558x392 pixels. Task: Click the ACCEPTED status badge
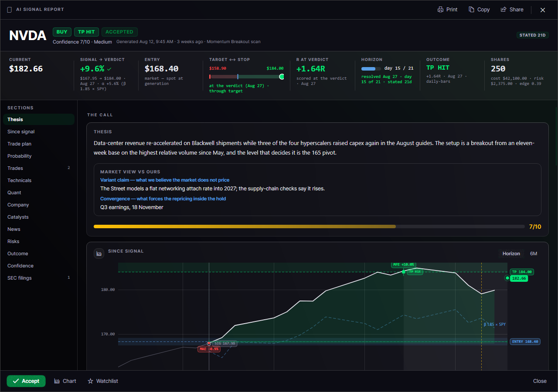[x=119, y=32]
